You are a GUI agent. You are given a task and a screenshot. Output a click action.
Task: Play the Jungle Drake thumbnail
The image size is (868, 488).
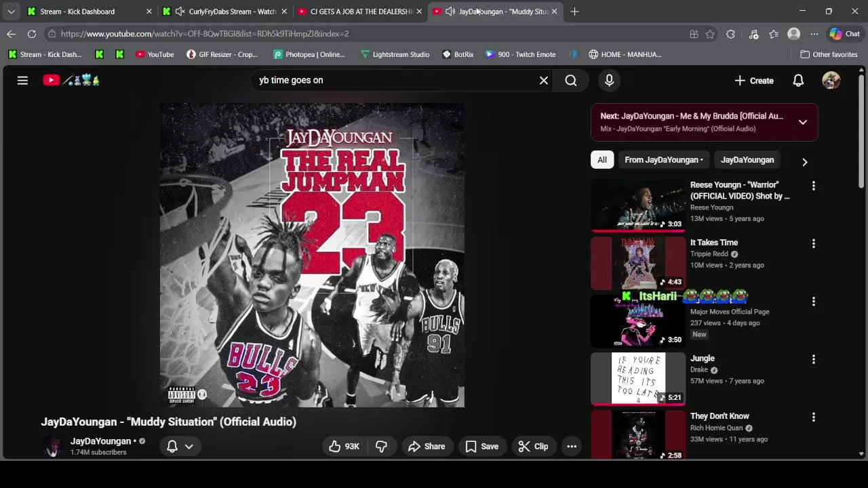pos(638,378)
